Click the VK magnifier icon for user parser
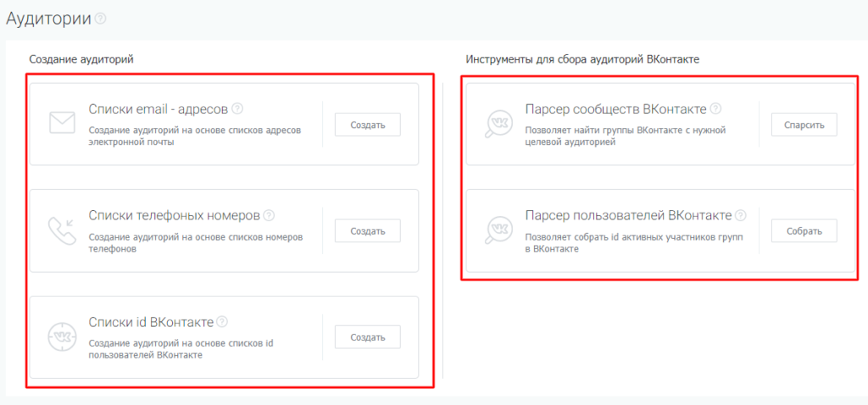The image size is (868, 405). [498, 230]
